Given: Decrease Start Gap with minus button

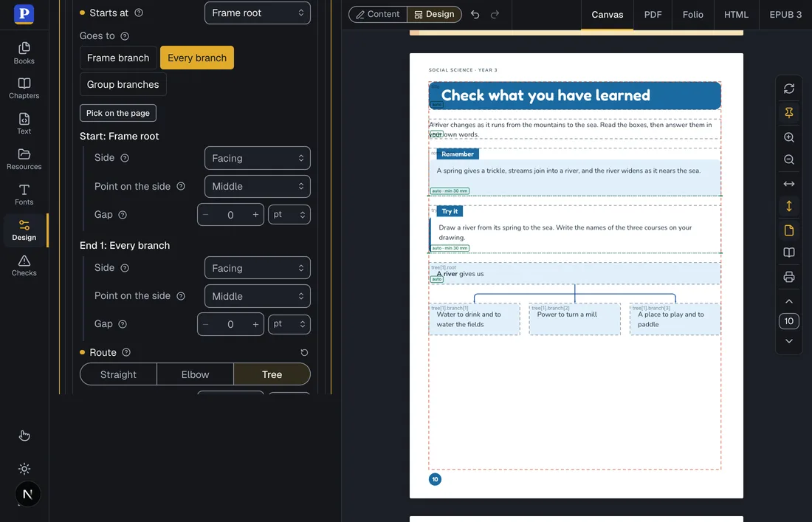Looking at the screenshot, I should click(206, 215).
